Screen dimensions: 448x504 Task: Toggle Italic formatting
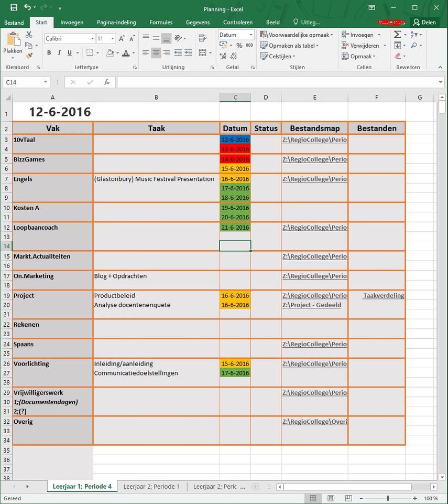pyautogui.click(x=59, y=53)
